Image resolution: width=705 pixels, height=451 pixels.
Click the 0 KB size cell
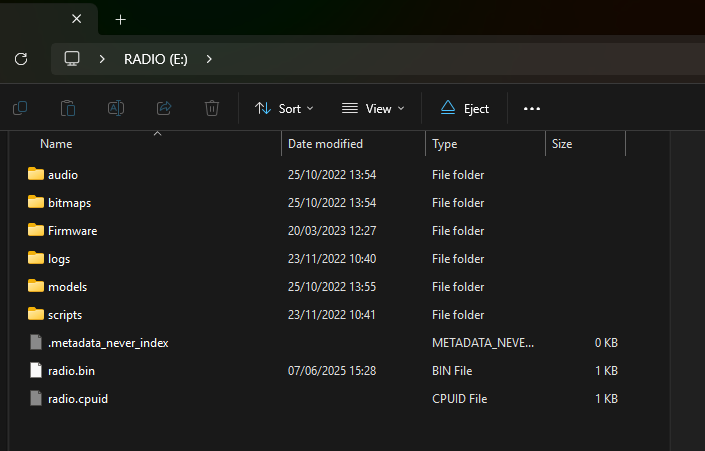click(606, 343)
